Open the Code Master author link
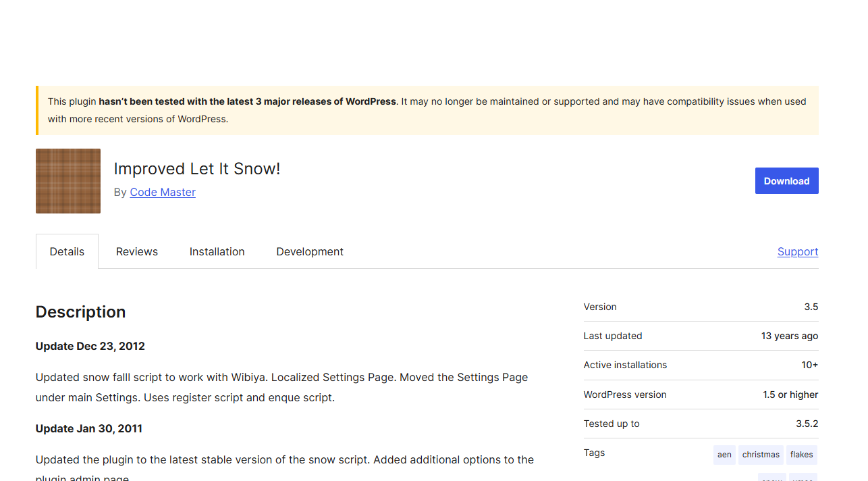868x481 pixels. [x=162, y=193]
